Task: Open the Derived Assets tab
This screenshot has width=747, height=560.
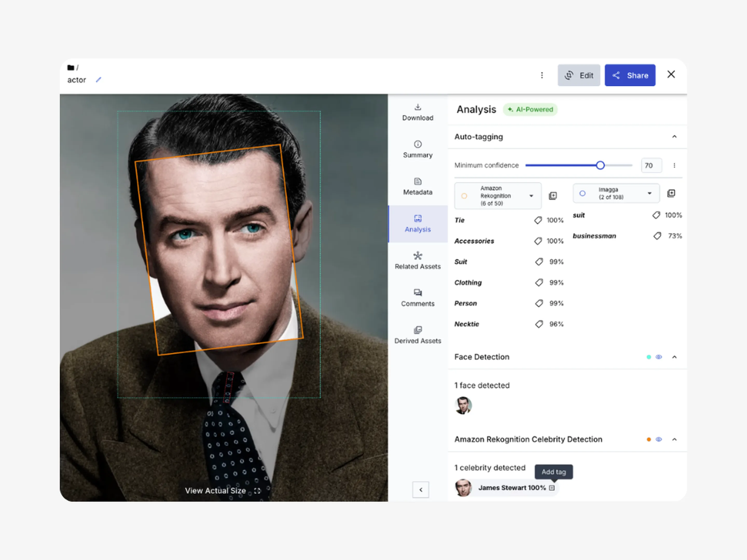Action: point(418,335)
